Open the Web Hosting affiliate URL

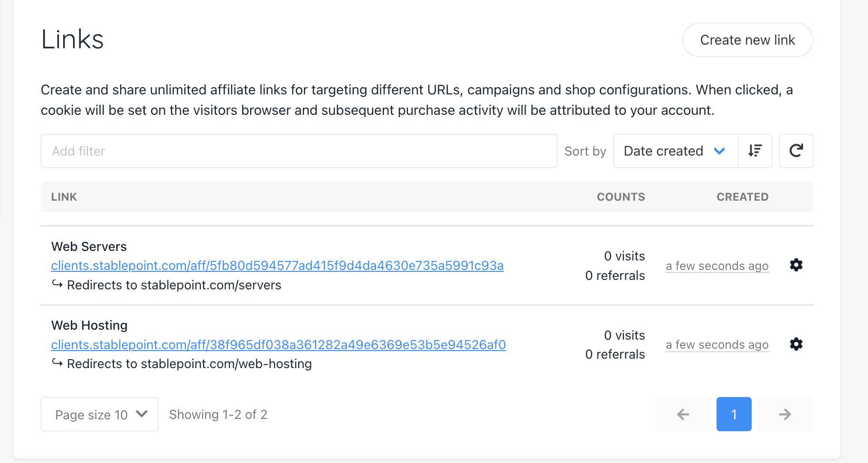[278, 345]
